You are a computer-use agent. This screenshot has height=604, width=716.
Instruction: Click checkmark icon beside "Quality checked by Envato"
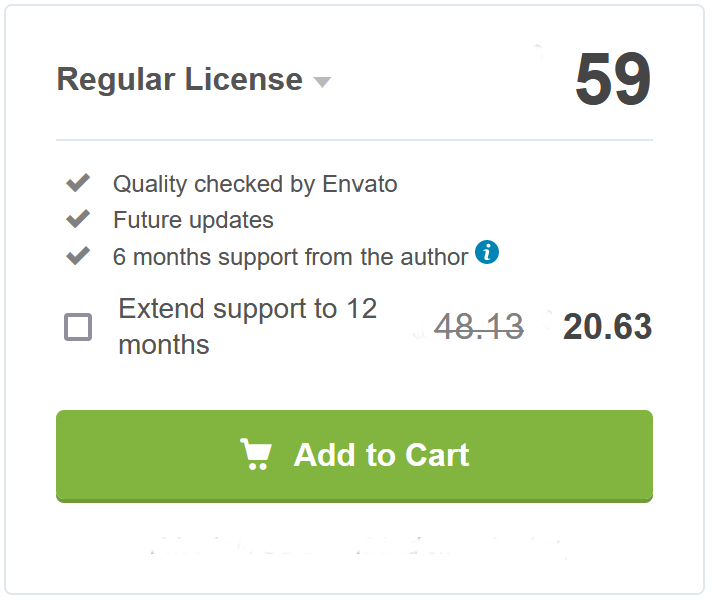[x=78, y=183]
